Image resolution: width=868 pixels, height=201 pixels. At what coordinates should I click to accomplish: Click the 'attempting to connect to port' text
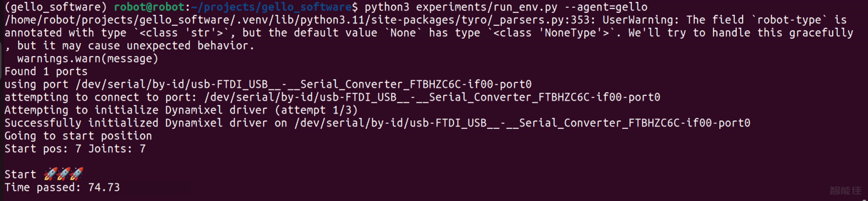coord(100,97)
